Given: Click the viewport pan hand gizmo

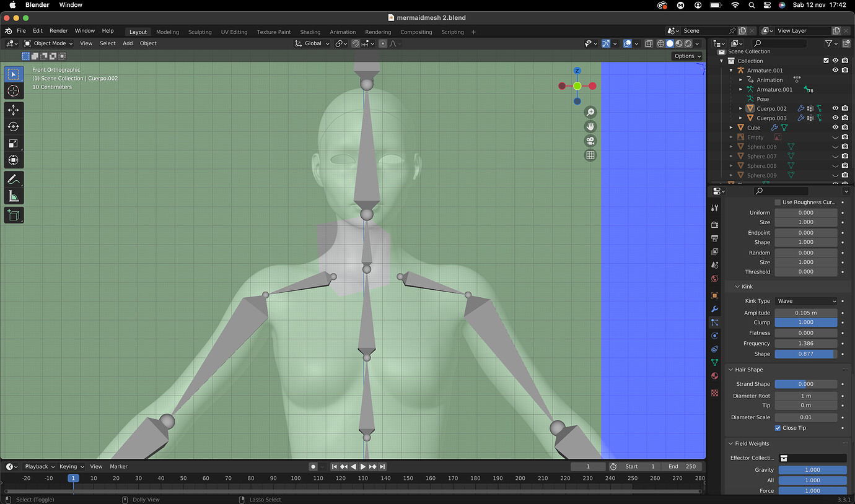Looking at the screenshot, I should point(590,126).
